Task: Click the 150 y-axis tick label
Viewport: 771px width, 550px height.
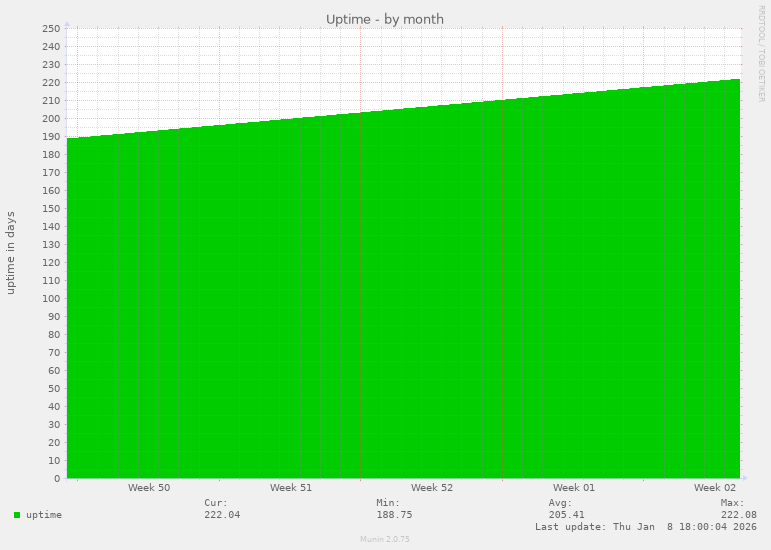Action: click(51, 208)
